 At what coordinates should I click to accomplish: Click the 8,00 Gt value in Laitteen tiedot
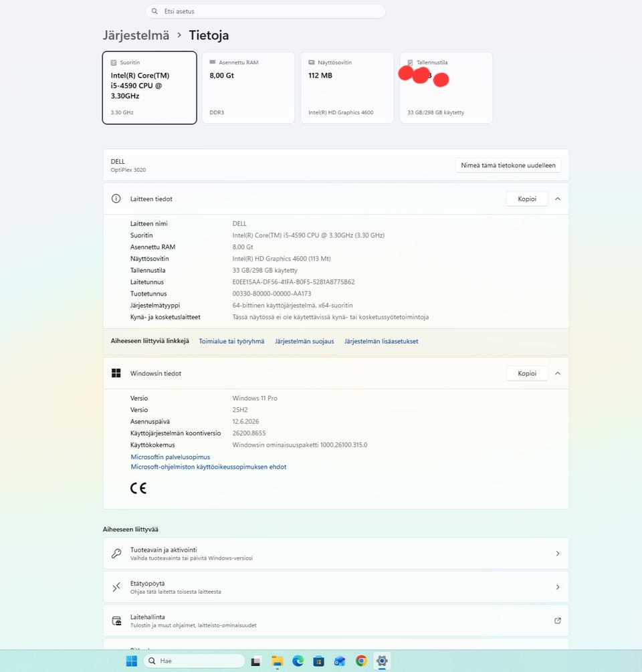tap(243, 247)
